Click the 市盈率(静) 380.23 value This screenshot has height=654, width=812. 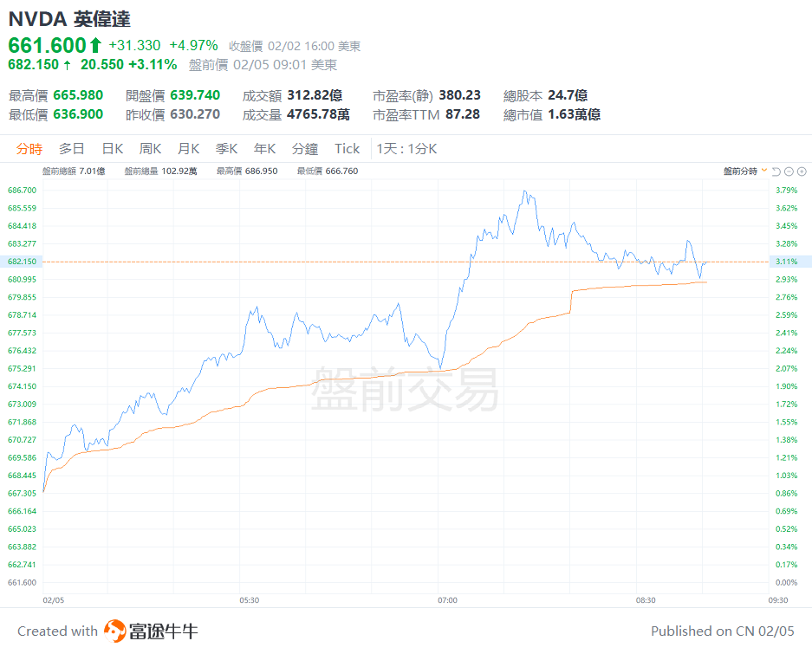(460, 95)
